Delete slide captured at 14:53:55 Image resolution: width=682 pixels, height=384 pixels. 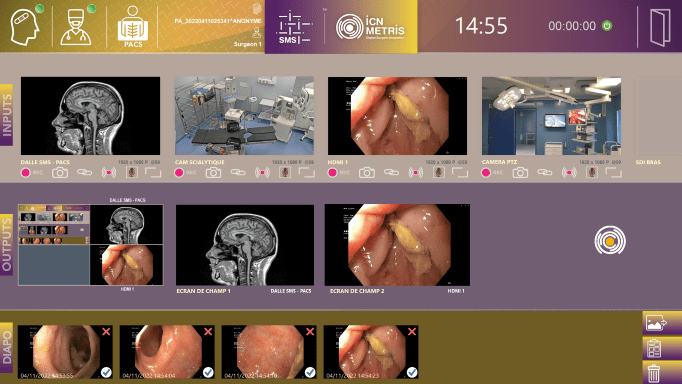point(106,332)
